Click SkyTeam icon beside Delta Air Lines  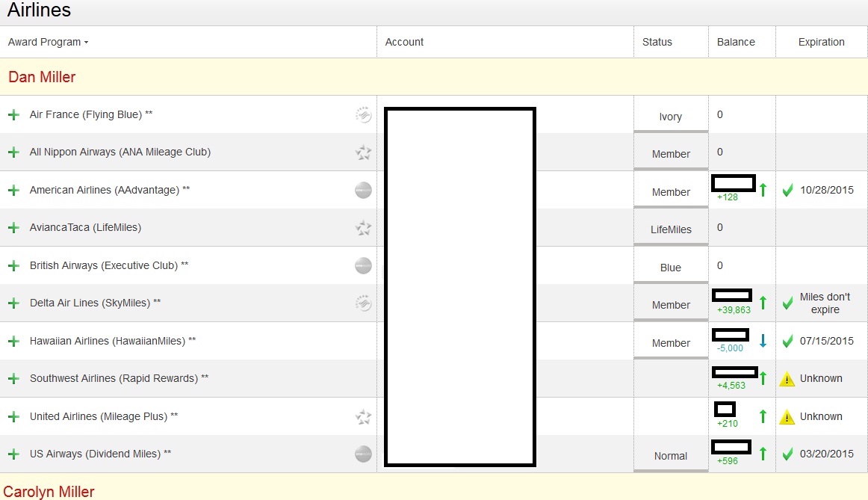click(363, 303)
